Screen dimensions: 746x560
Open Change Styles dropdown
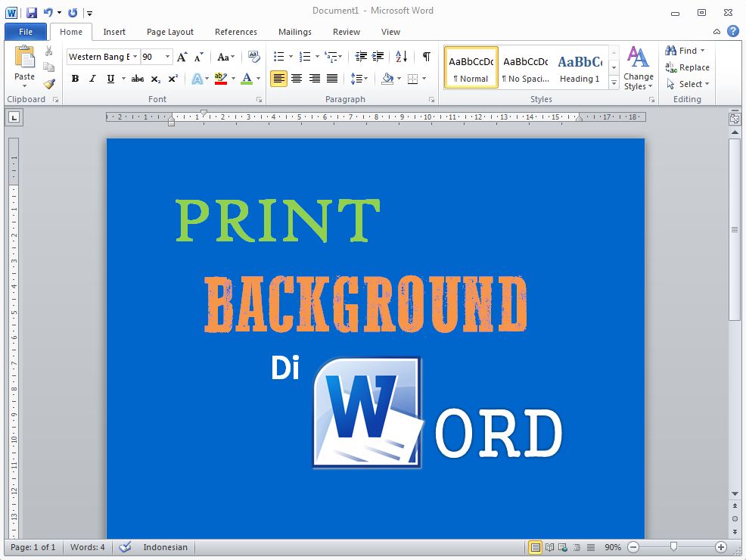point(638,68)
